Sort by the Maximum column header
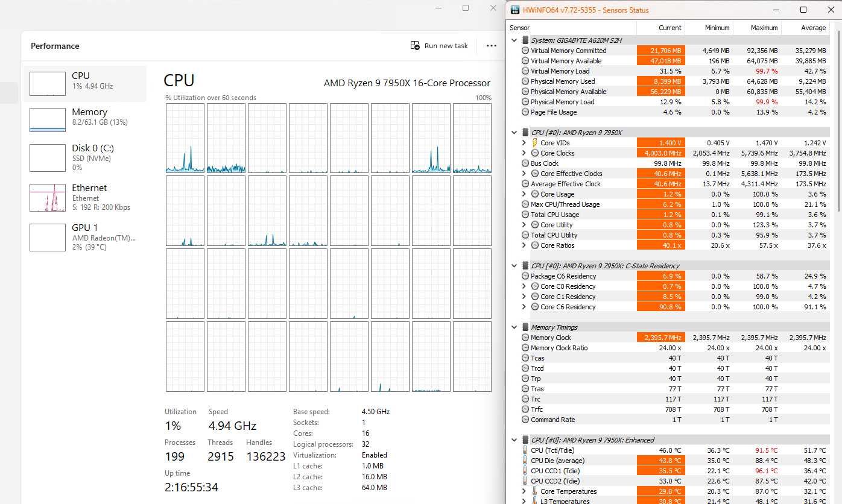Viewport: 842px width, 504px height. click(757, 28)
